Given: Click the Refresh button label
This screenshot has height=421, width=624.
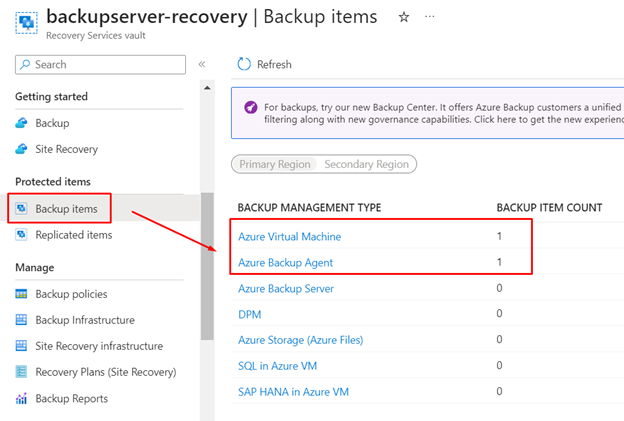Looking at the screenshot, I should [274, 64].
